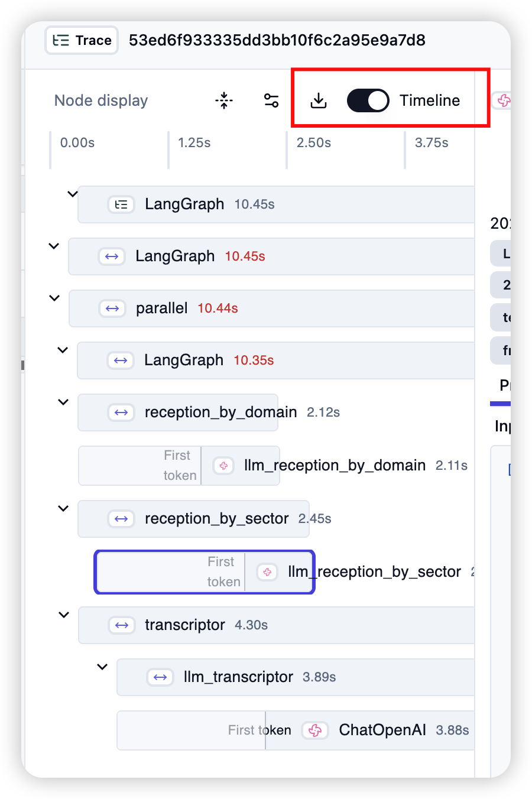The width and height of the screenshot is (532, 799).
Task: Click the download trace icon
Action: tap(319, 100)
